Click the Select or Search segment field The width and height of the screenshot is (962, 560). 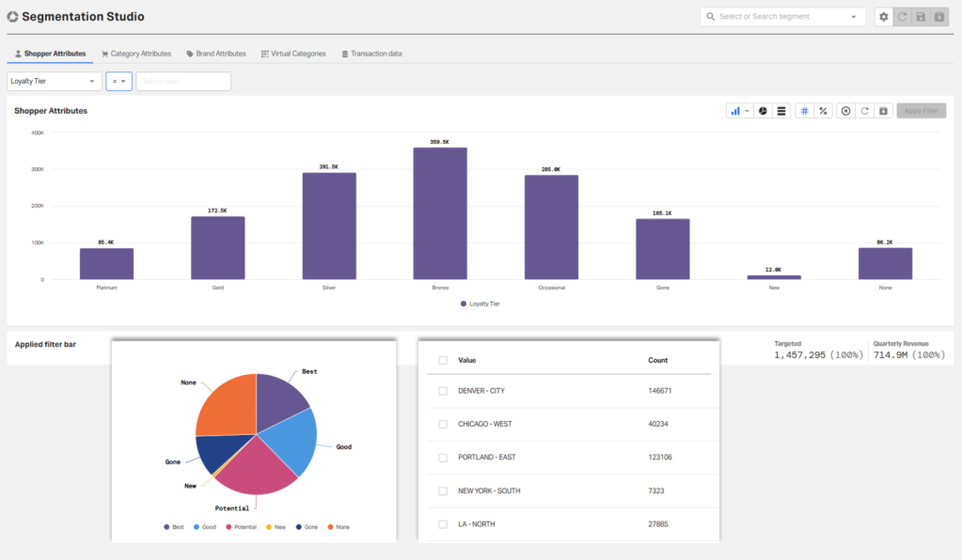782,17
